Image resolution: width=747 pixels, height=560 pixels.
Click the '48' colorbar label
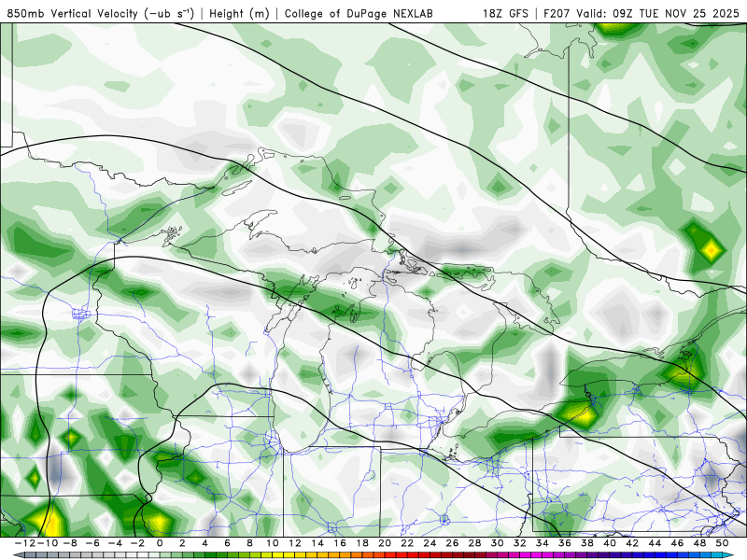coord(699,543)
